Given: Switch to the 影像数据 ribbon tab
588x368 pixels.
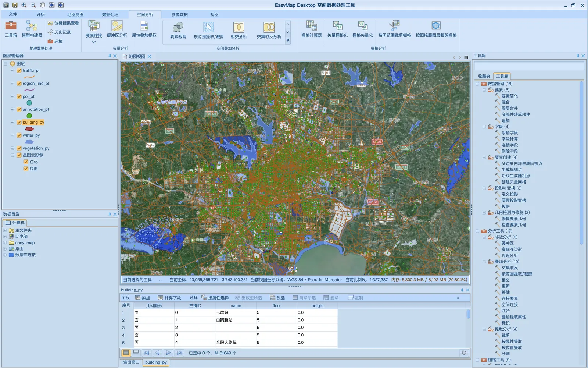Looking at the screenshot, I should point(179,14).
